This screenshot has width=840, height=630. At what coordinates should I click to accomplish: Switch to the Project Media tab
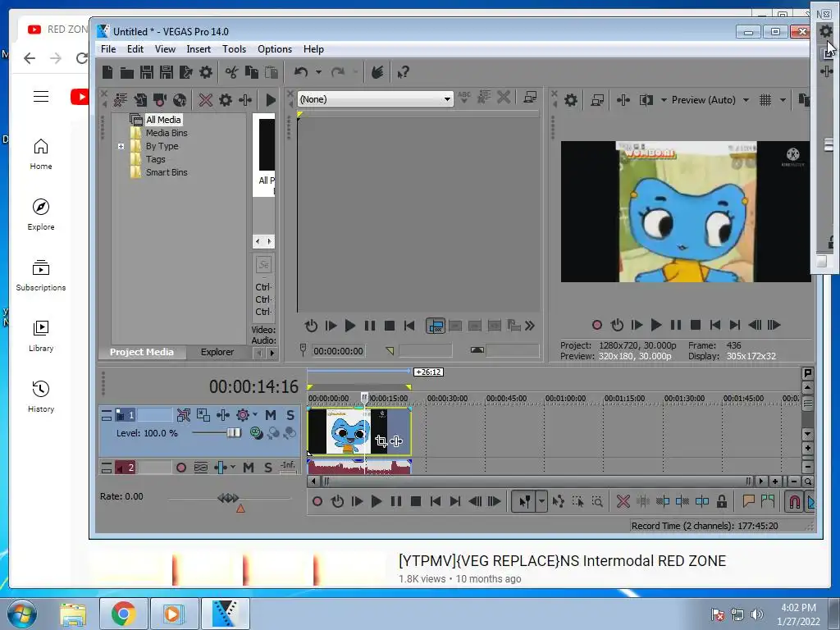(141, 352)
